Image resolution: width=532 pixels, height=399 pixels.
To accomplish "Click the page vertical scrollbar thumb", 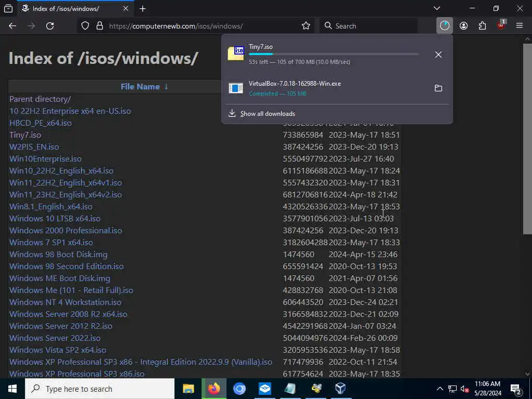I will point(527,138).
